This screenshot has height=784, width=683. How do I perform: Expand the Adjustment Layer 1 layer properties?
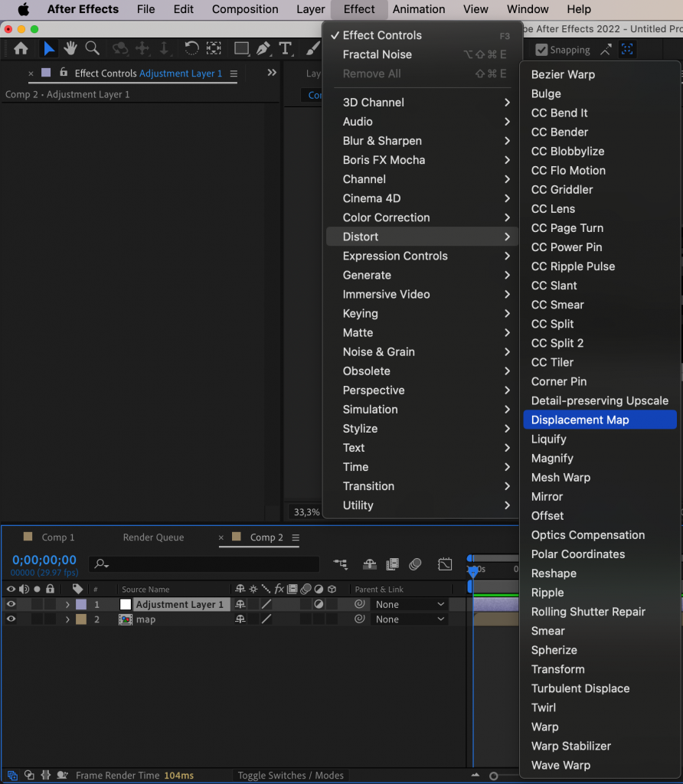click(x=67, y=604)
